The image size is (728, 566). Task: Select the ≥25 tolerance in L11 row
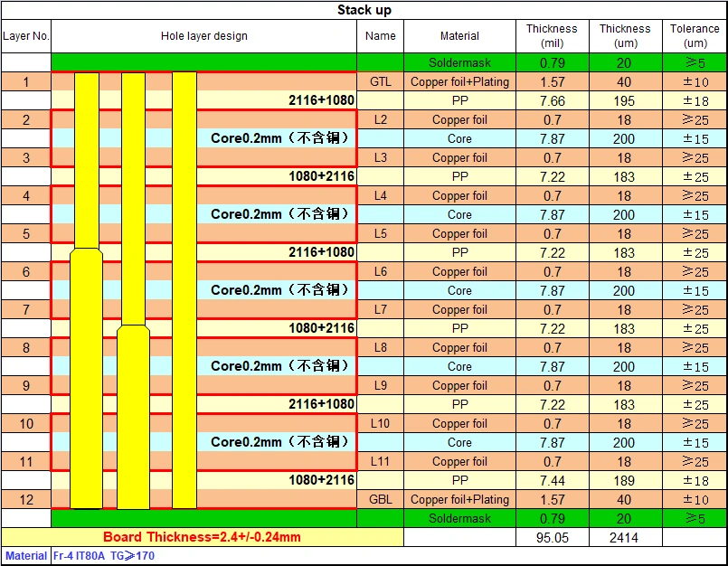(695, 461)
